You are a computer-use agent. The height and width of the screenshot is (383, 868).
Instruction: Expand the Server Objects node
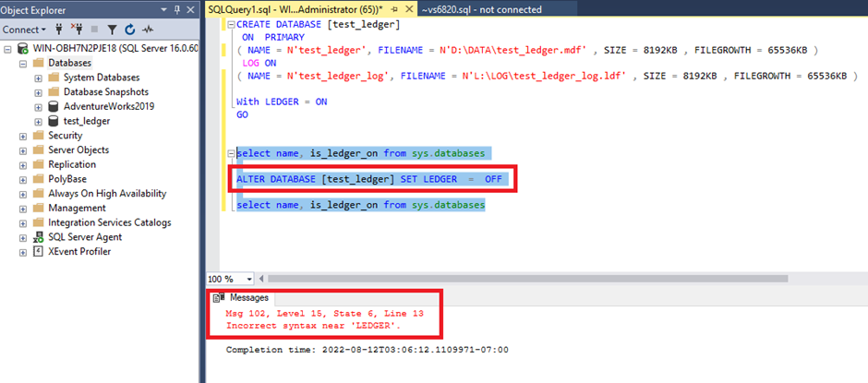pos(23,150)
